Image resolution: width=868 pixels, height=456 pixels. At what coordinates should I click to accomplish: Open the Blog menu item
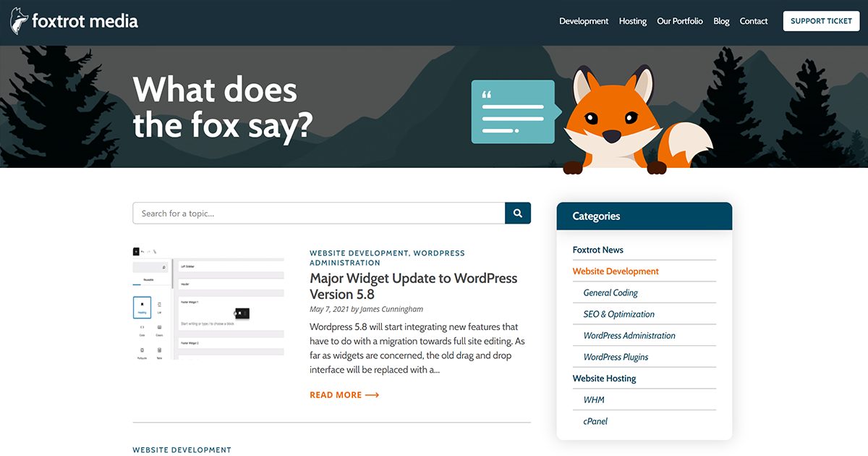[720, 21]
